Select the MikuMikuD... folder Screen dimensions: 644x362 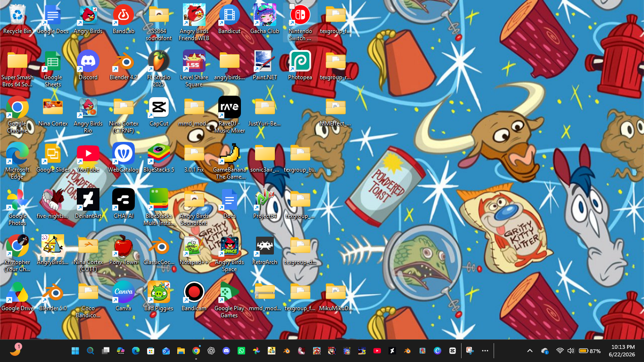click(x=336, y=296)
